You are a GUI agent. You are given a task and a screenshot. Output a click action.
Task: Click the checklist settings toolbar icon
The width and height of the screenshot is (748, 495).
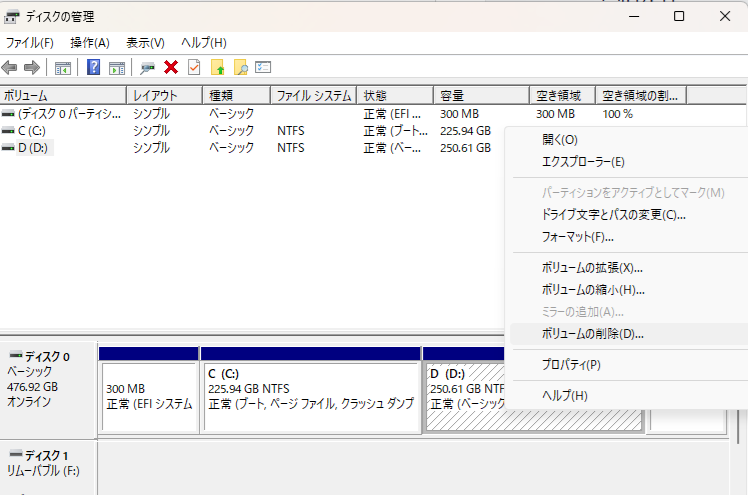pos(263,67)
